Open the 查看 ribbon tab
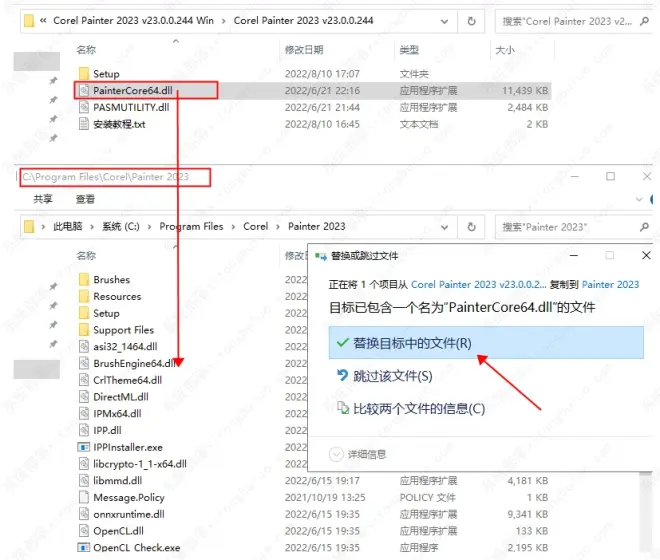Screen dimensions: 660x560 [85, 199]
